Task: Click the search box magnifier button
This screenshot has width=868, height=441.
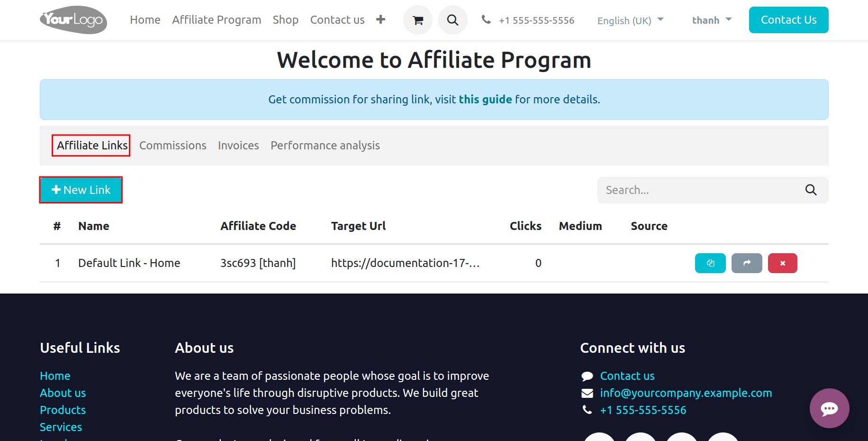Action: (811, 190)
